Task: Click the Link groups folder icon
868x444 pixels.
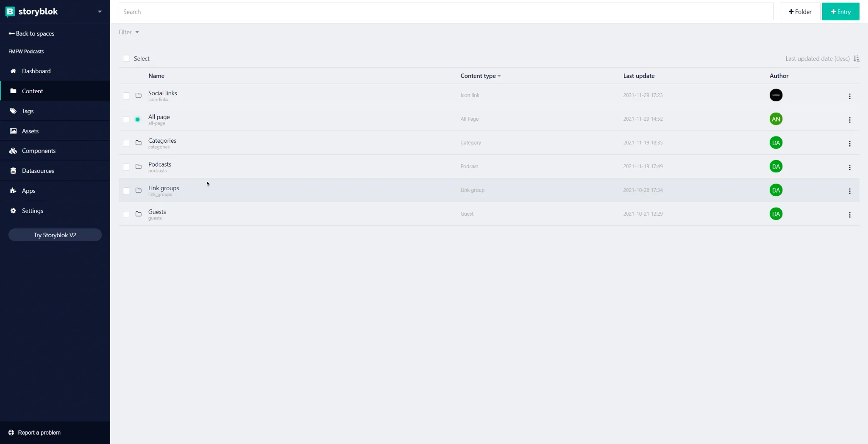Action: click(138, 190)
